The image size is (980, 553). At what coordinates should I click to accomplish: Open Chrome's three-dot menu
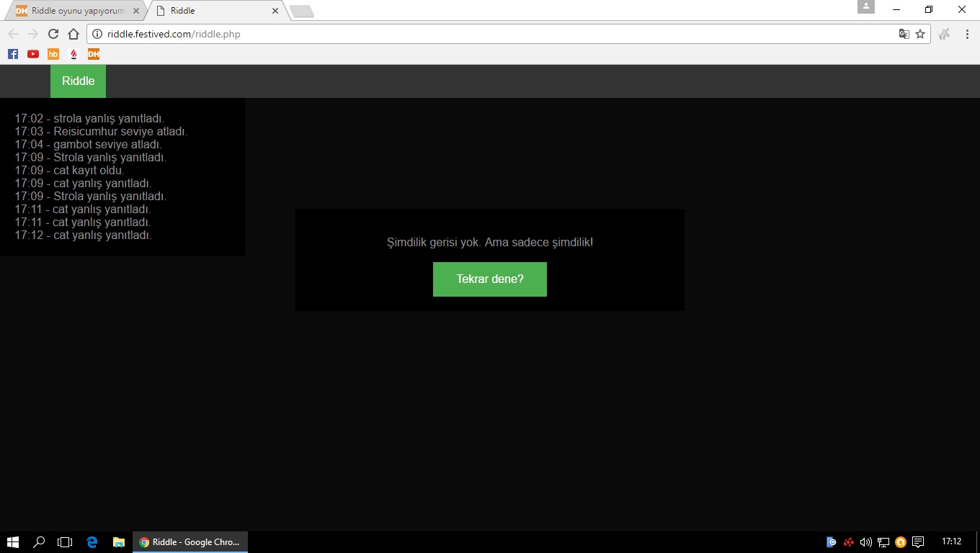point(967,34)
